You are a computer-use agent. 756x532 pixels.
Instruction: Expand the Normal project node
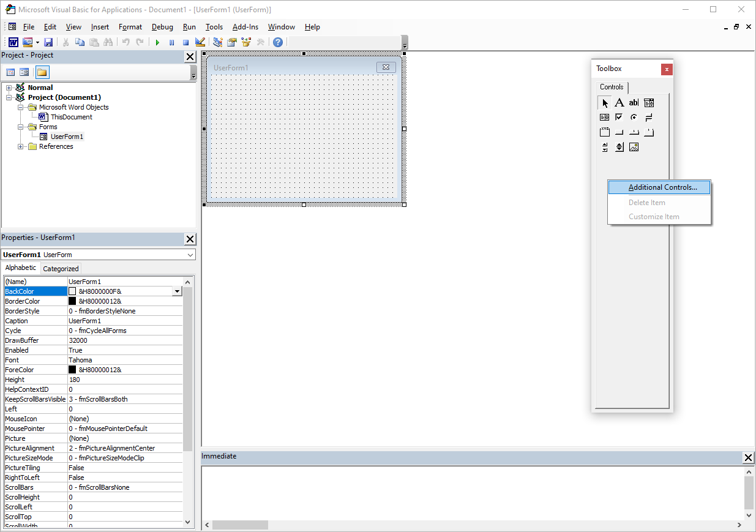(x=9, y=88)
